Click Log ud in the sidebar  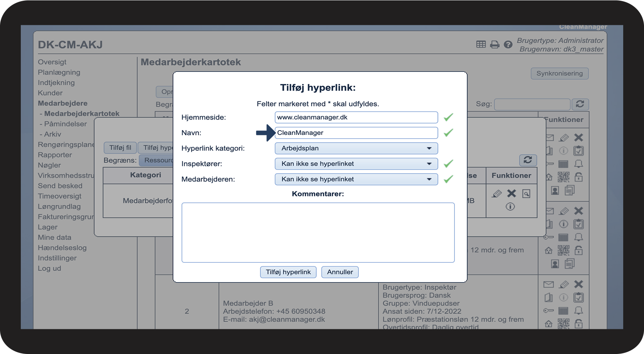(x=50, y=268)
